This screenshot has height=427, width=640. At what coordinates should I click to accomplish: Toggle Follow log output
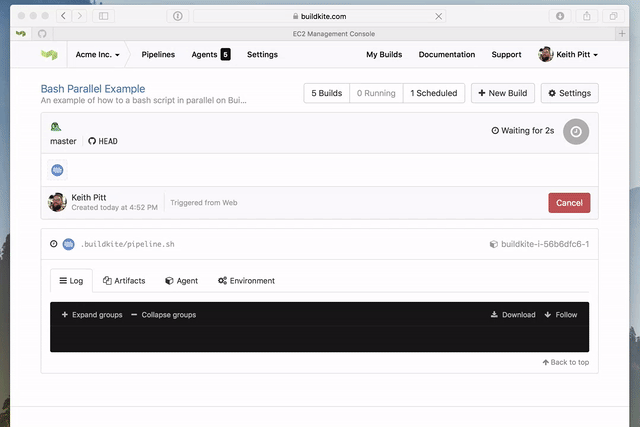click(x=561, y=315)
